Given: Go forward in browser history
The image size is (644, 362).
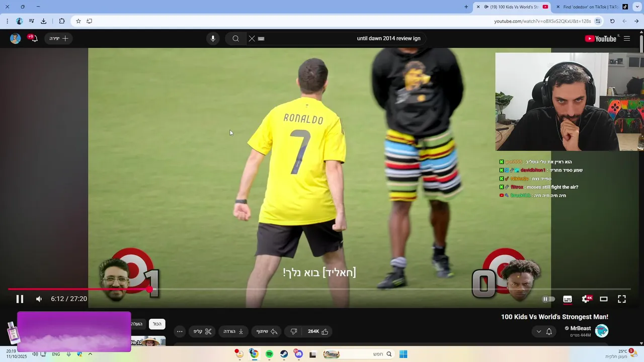Looking at the screenshot, I should click(x=624, y=21).
